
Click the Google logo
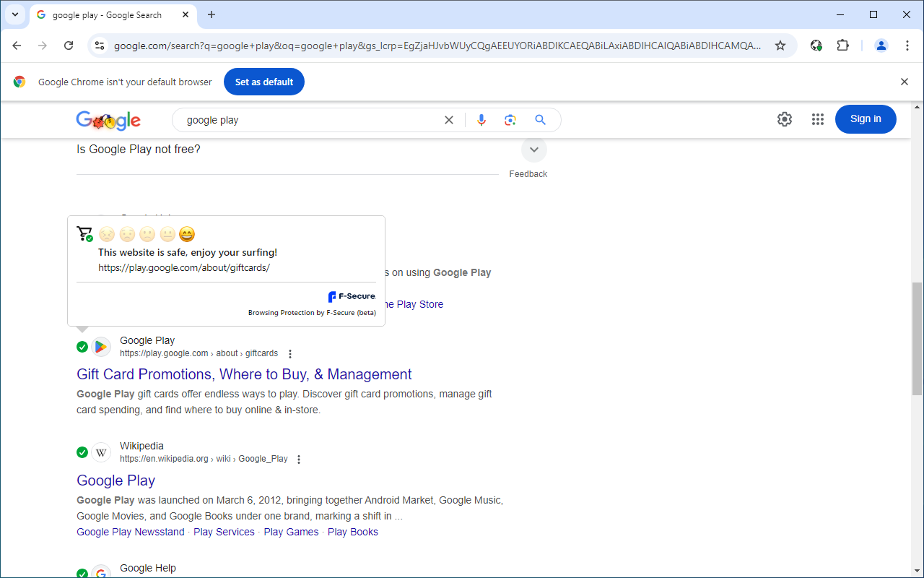point(108,121)
